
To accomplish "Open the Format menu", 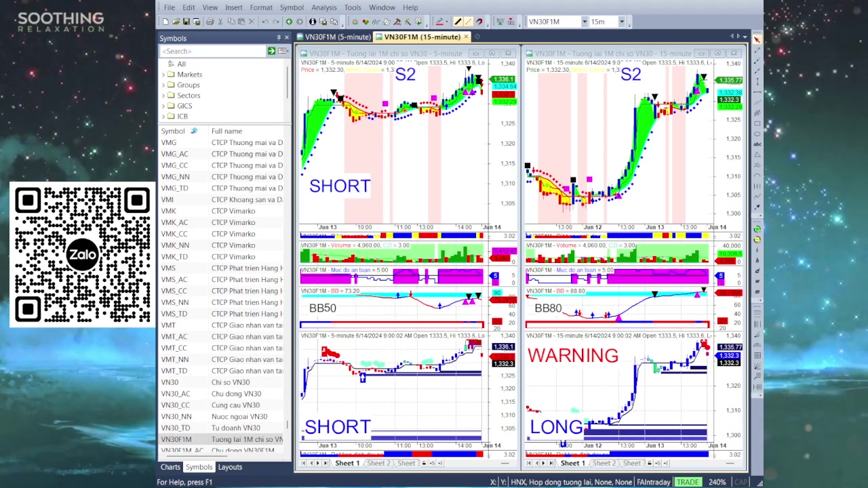I will (x=261, y=7).
